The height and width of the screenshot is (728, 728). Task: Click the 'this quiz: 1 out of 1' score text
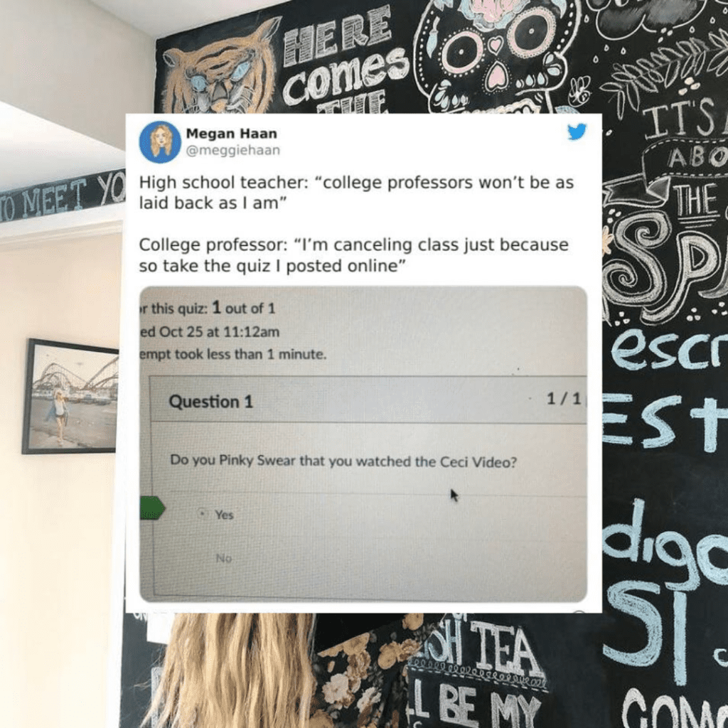[208, 308]
